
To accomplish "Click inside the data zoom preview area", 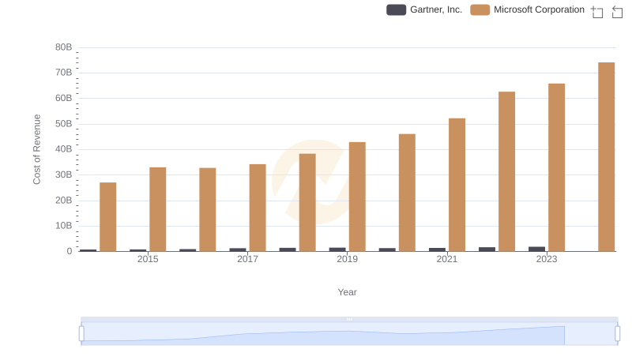I will [349, 334].
